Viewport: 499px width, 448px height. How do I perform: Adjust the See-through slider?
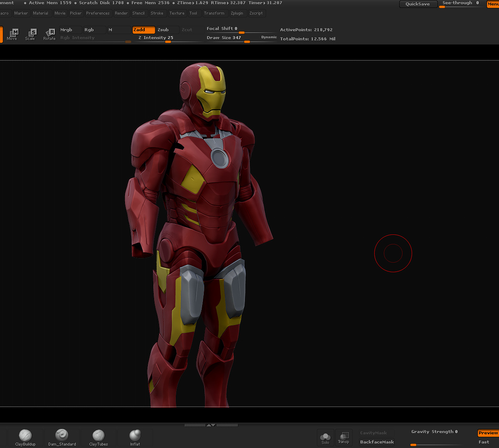click(x=462, y=4)
